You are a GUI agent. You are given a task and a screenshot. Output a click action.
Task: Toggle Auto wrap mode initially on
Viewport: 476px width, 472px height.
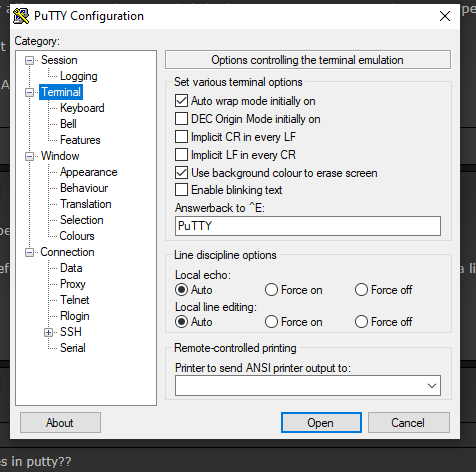tap(181, 101)
